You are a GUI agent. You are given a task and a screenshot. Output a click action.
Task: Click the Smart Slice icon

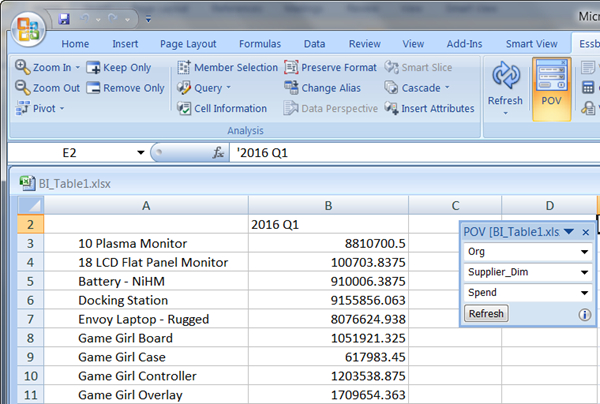pos(391,67)
